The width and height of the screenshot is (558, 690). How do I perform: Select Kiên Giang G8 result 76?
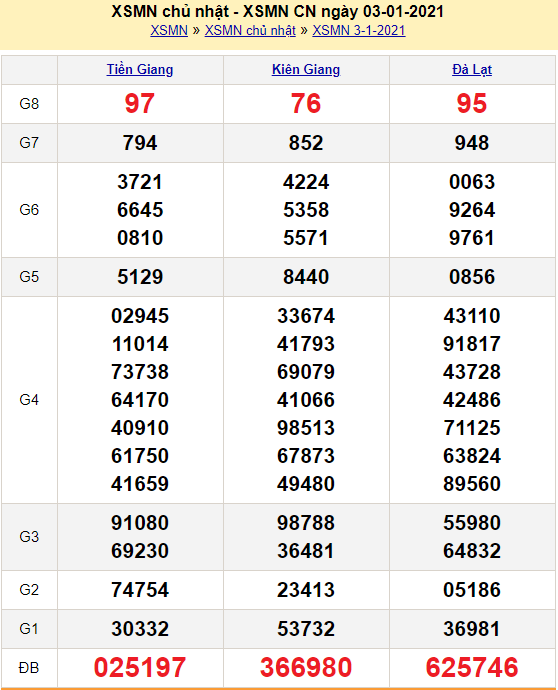point(306,104)
